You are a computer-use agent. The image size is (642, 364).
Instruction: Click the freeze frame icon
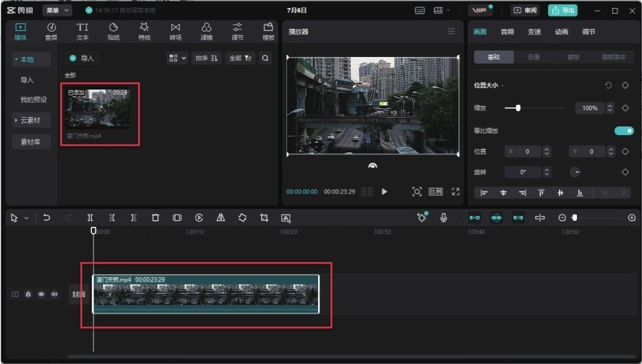pos(177,217)
